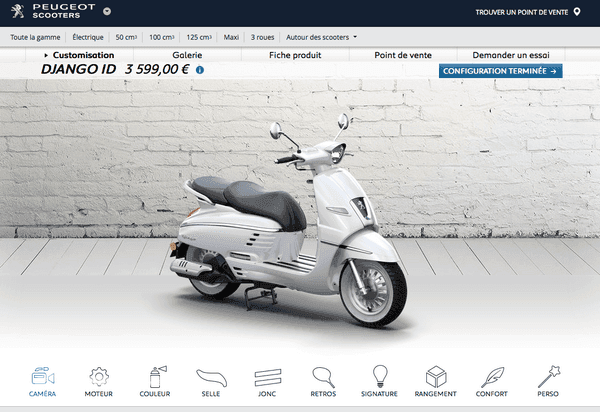Open Toute la gamme menu
This screenshot has height=412, width=600.
point(35,37)
